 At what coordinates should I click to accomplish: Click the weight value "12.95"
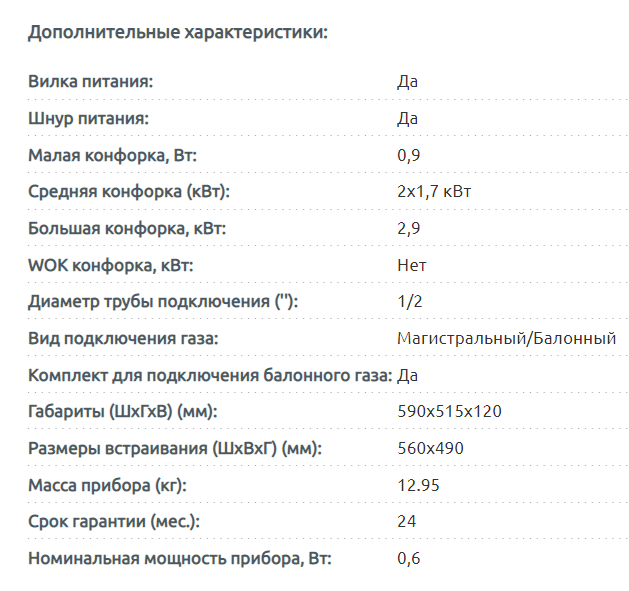(x=419, y=485)
